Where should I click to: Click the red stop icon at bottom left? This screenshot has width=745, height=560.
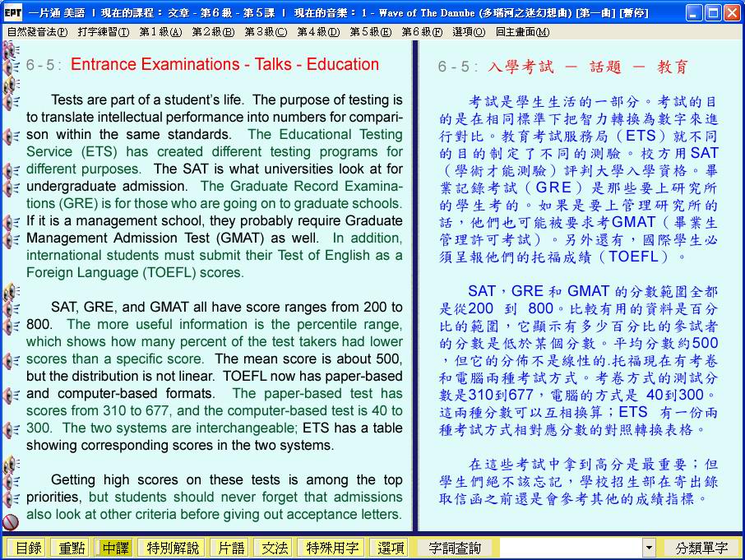[x=11, y=521]
